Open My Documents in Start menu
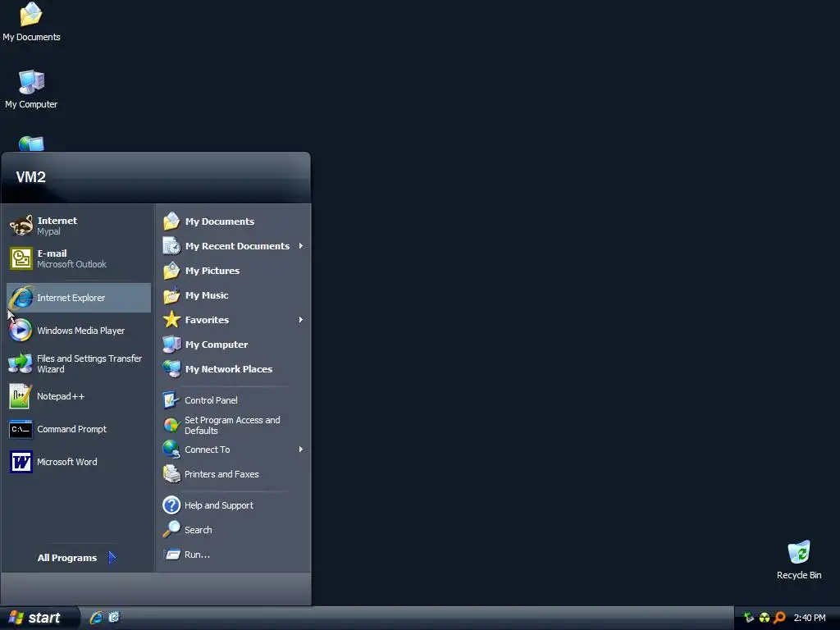 (x=234, y=221)
